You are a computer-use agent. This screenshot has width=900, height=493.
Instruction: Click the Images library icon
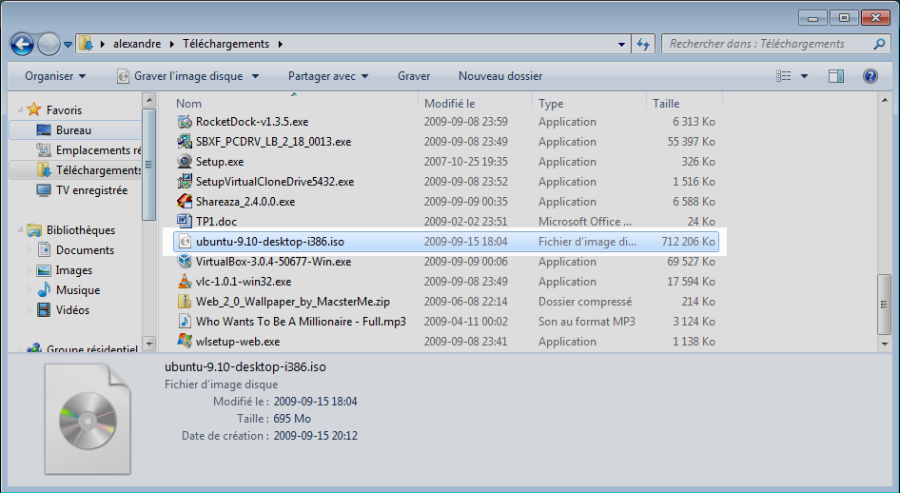[x=44, y=270]
